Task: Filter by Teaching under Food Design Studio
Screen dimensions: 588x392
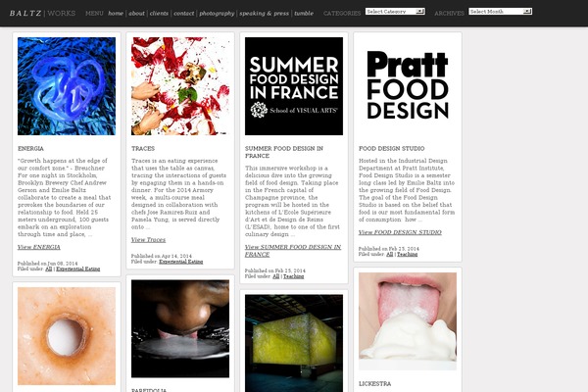Action: click(x=407, y=254)
